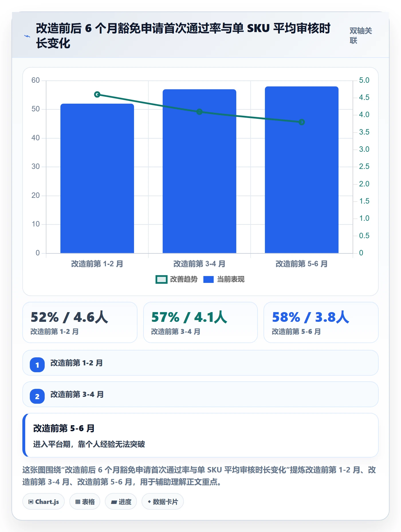The image size is (401, 532).
Task: Click the x-axis label 改造前第 1-2 月
Action: pos(97,264)
